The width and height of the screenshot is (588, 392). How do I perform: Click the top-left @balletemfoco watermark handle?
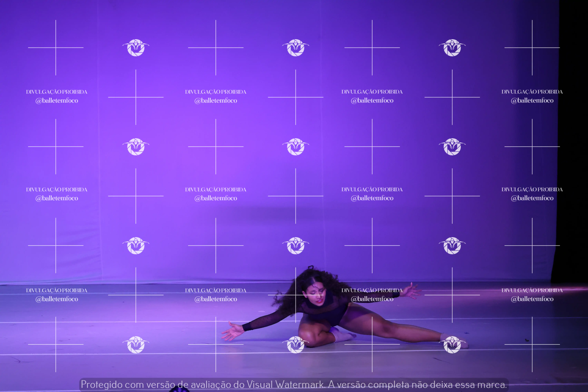coord(57,101)
